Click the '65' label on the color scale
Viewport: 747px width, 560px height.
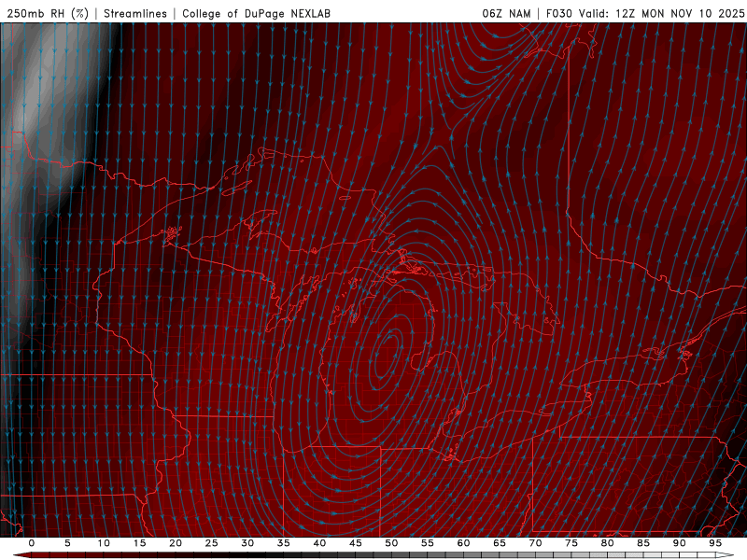(x=500, y=543)
